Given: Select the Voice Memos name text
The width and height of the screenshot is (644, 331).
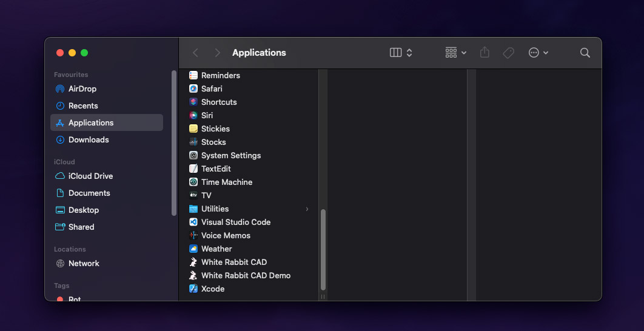Looking at the screenshot, I should pos(226,235).
